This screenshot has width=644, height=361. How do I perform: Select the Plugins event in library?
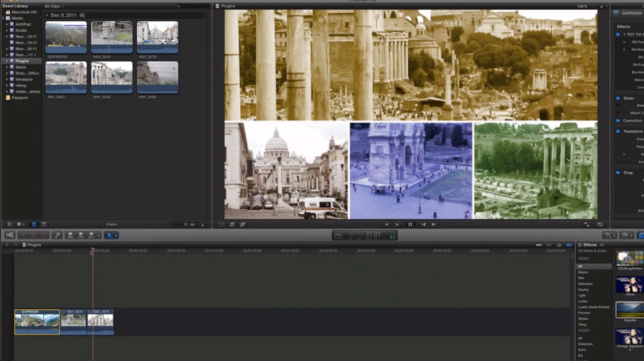(22, 61)
